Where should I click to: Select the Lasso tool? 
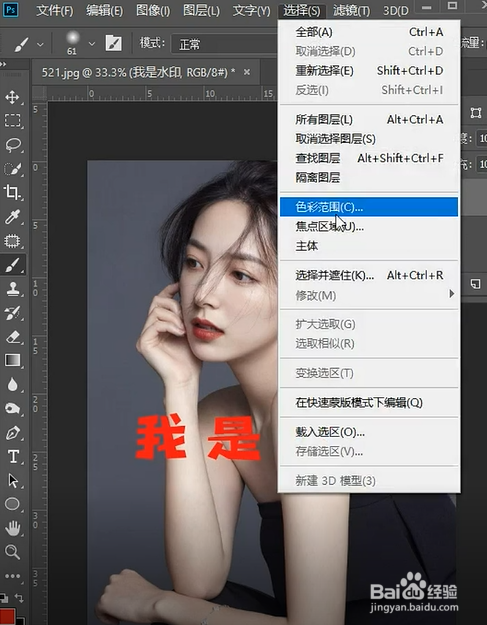click(12, 145)
